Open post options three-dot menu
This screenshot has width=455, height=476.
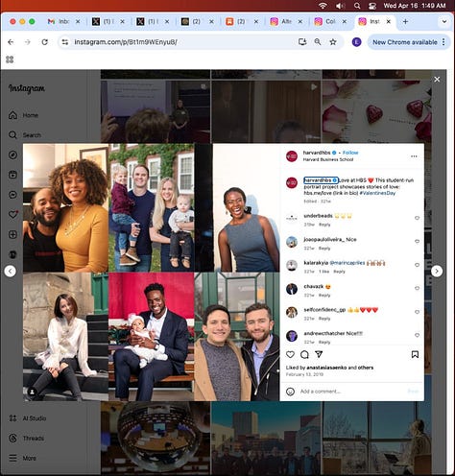click(x=414, y=156)
